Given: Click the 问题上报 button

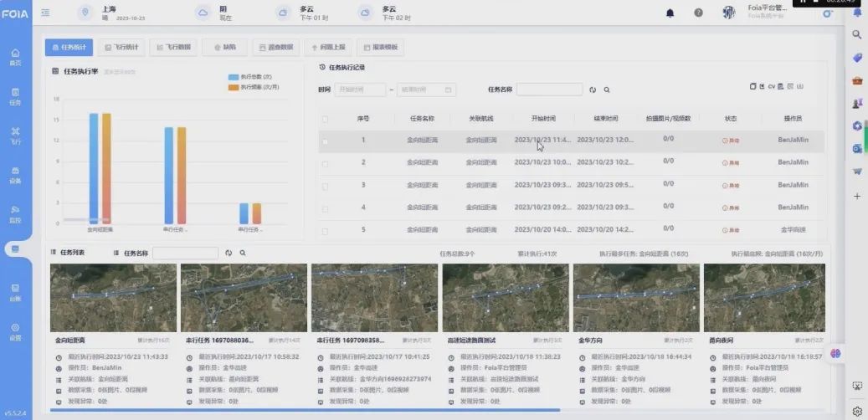Looking at the screenshot, I should (x=327, y=48).
